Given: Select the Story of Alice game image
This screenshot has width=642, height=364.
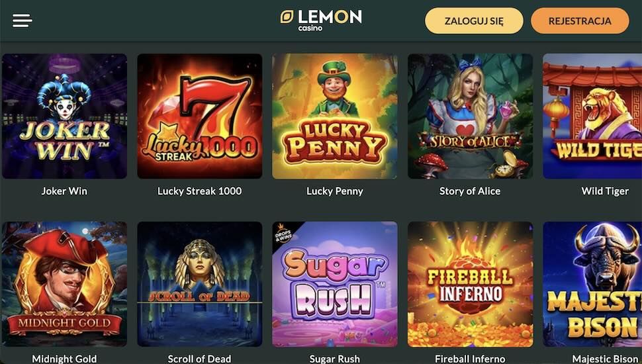Looking at the screenshot, I should point(470,116).
